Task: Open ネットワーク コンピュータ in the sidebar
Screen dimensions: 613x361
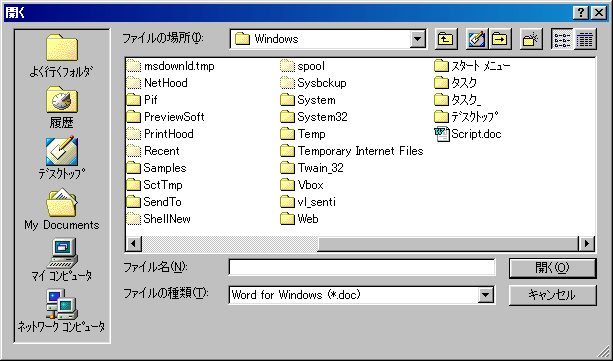Action: click(61, 311)
